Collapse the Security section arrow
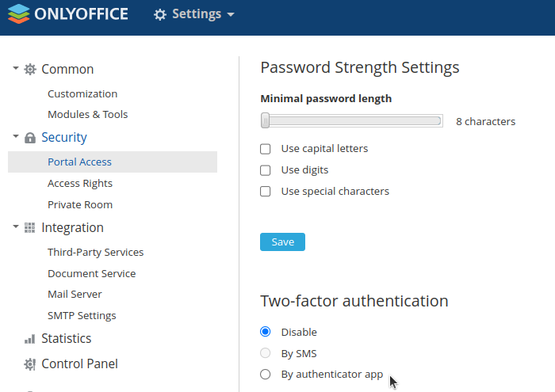 point(16,136)
